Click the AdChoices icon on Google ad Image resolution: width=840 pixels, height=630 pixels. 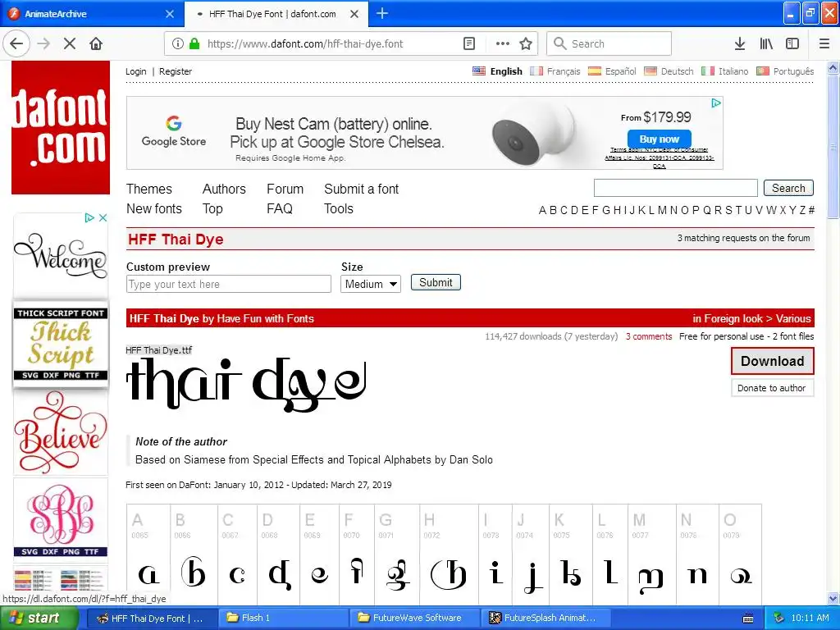coord(716,103)
